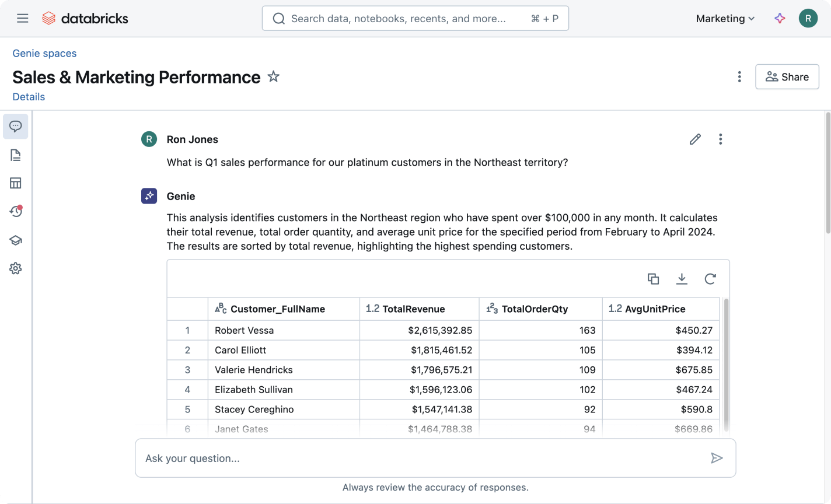831x504 pixels.
Task: Refresh the query results table
Action: pyautogui.click(x=710, y=279)
